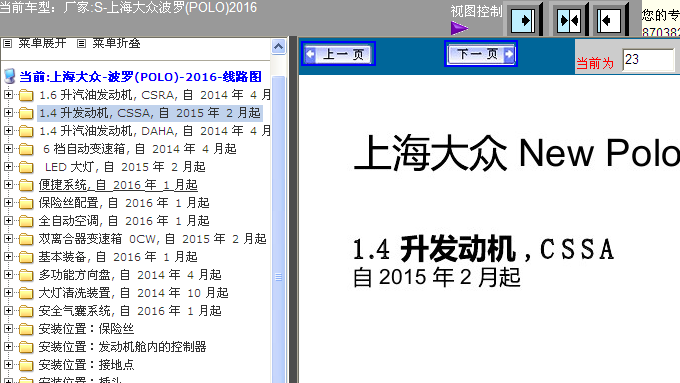
Task: Expand 多功能方向盘 node
Action: pos(8,274)
